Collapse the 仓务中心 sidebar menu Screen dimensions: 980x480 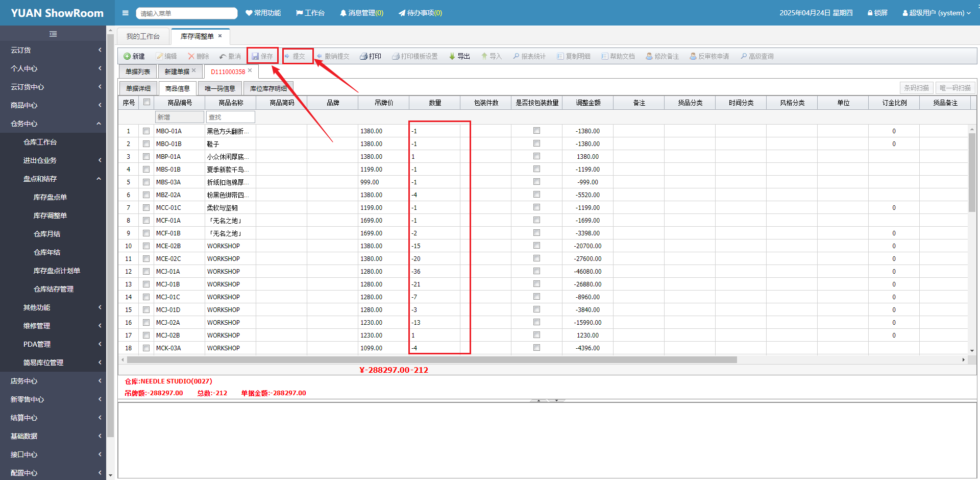point(53,124)
